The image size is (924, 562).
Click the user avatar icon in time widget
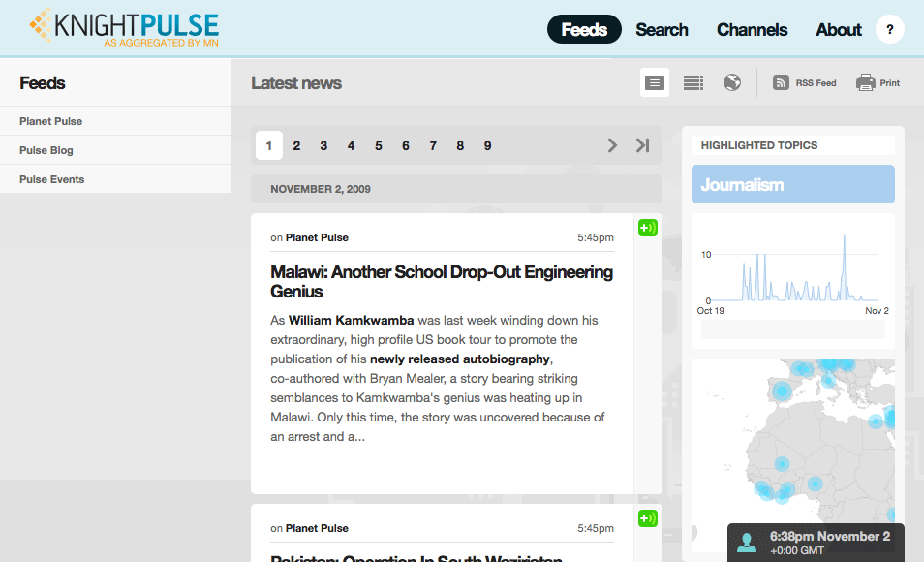(747, 543)
